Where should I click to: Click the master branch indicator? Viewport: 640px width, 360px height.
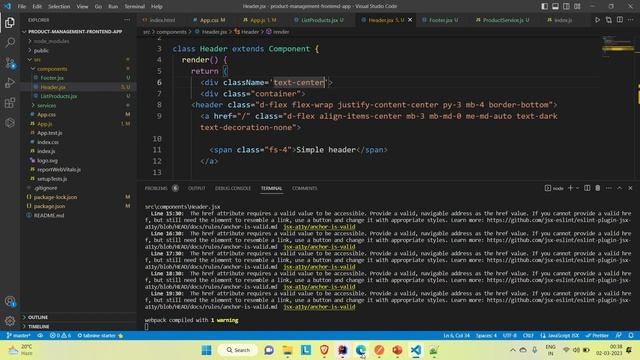coord(18,336)
